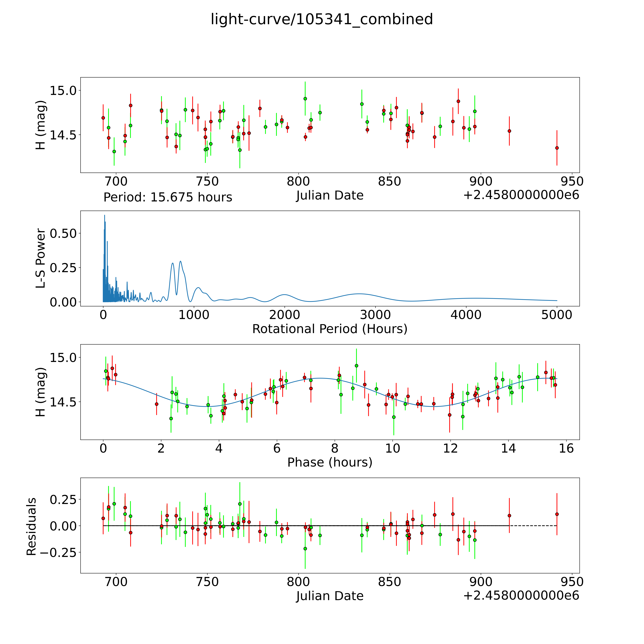Click the '5000' tick label on the periodogram axis
644x644 pixels.
point(557,315)
